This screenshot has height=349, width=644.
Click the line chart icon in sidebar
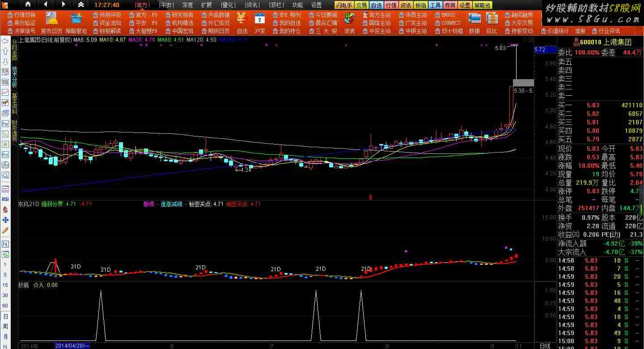(5, 93)
